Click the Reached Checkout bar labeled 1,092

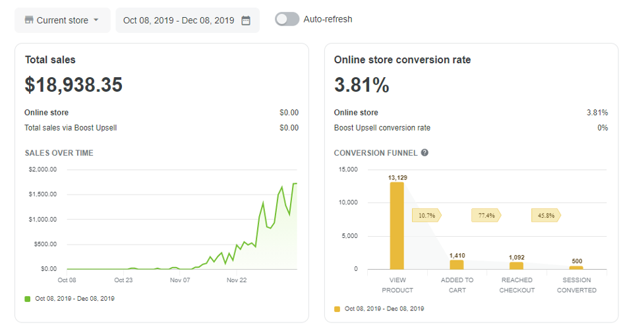click(516, 266)
